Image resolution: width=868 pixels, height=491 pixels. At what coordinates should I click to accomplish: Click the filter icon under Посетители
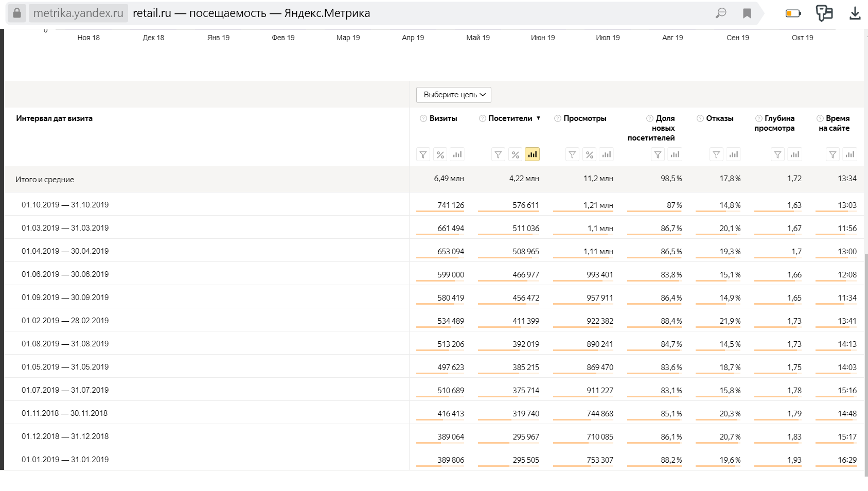498,154
